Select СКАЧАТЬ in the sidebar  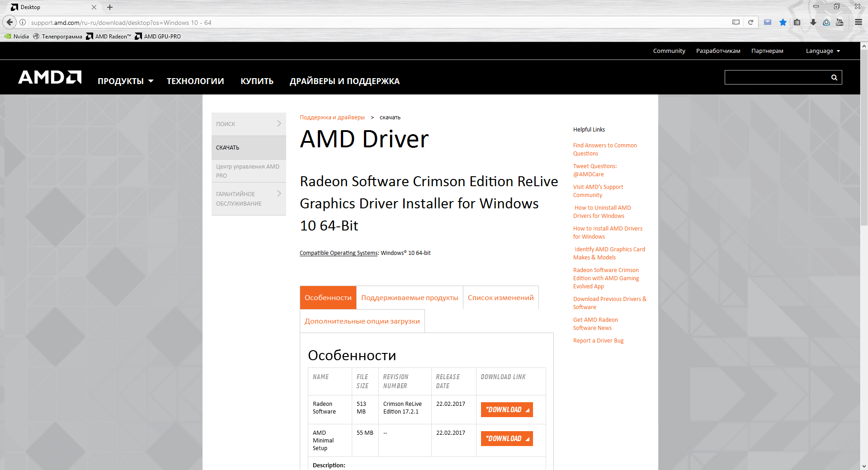tap(249, 148)
